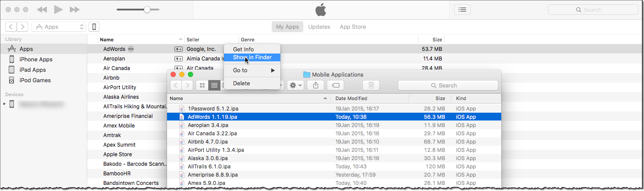Click the iTunes previous track button
The width and height of the screenshot is (644, 191).
42,9
